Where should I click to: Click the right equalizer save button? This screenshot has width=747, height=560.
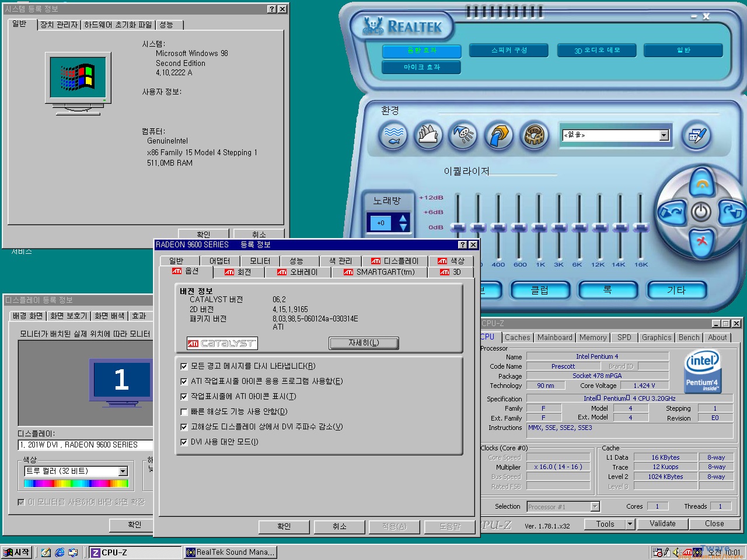[731, 212]
